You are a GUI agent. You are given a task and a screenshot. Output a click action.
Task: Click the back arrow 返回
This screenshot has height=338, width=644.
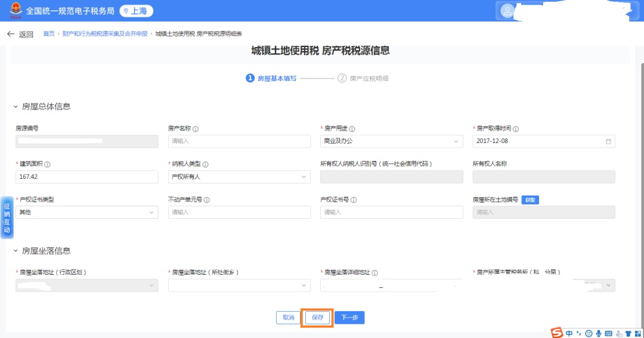tap(19, 34)
